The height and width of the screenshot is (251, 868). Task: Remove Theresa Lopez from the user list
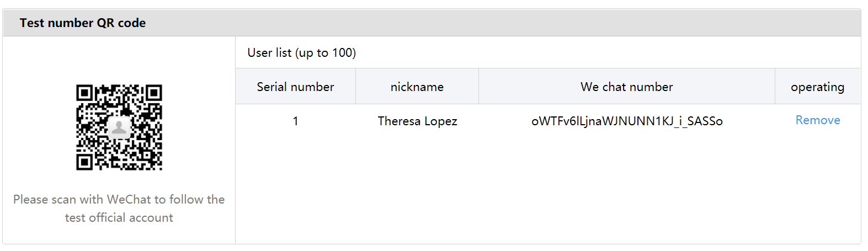click(817, 120)
